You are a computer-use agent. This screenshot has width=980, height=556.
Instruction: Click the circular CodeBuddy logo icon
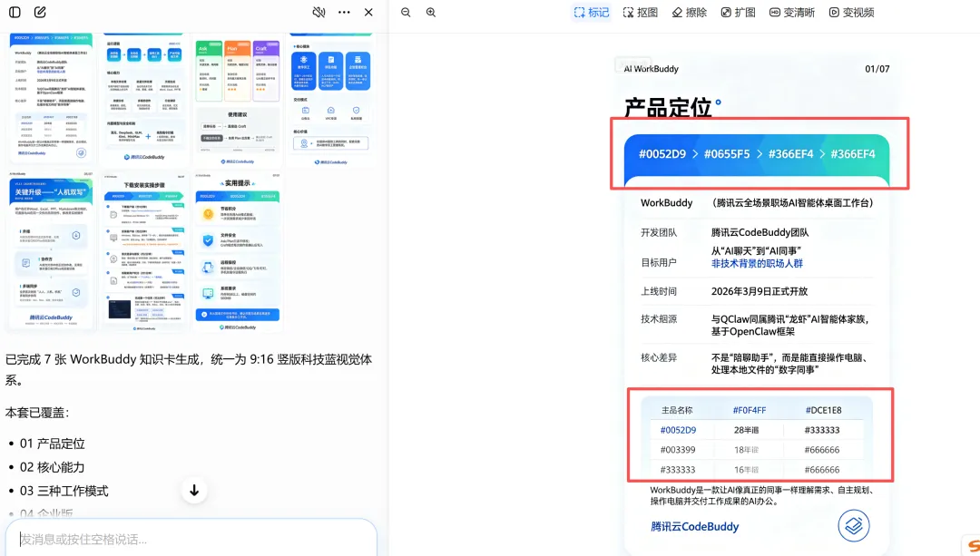854,525
